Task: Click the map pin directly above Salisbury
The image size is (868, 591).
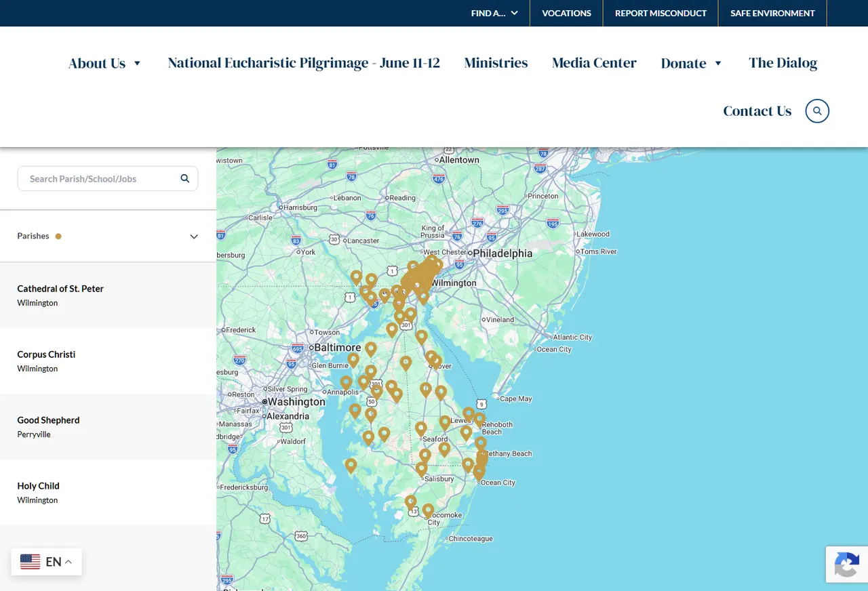Action: point(422,468)
